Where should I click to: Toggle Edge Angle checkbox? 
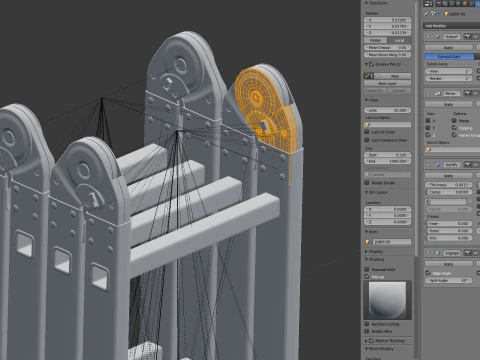[428, 273]
